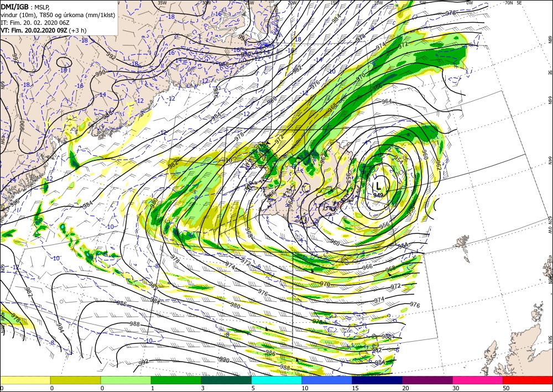Pick the cyan legend color swatch
Viewport: 553px width, 392px height.
click(276, 380)
